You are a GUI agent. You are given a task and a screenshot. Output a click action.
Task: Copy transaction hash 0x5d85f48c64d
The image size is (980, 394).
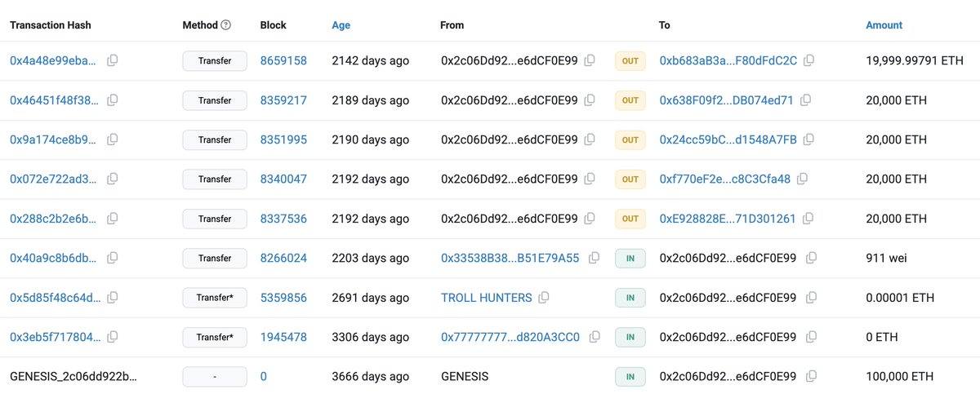113,298
